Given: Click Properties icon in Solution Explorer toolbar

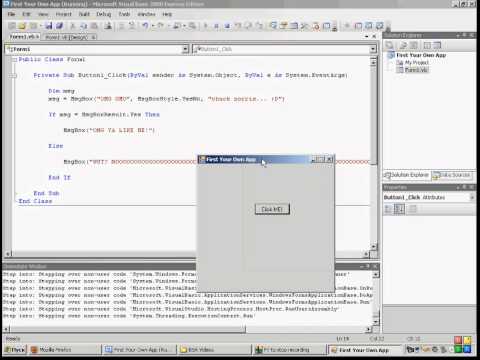Looking at the screenshot, I should pos(389,45).
